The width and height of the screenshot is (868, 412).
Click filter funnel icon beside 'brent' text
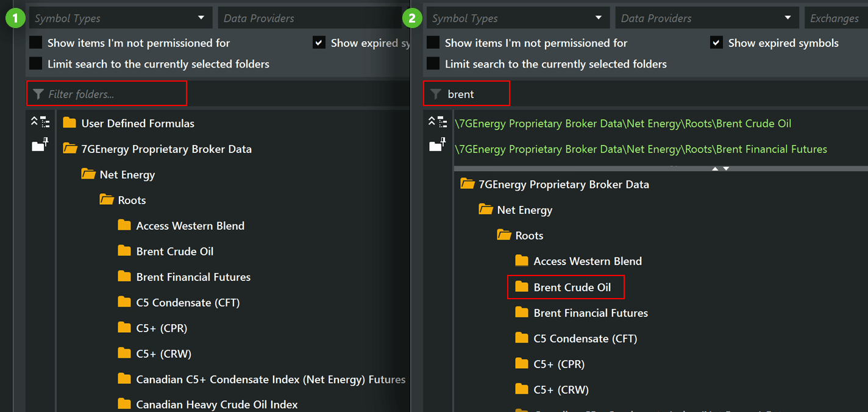tap(436, 94)
